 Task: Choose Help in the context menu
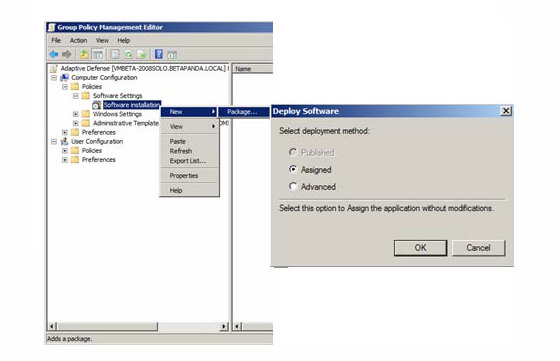pos(190,190)
